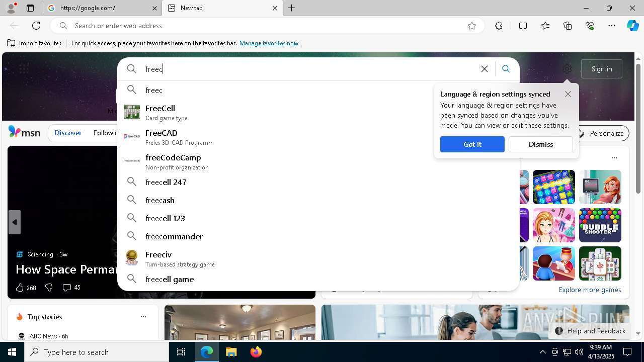Click the Sign in button

(x=602, y=69)
